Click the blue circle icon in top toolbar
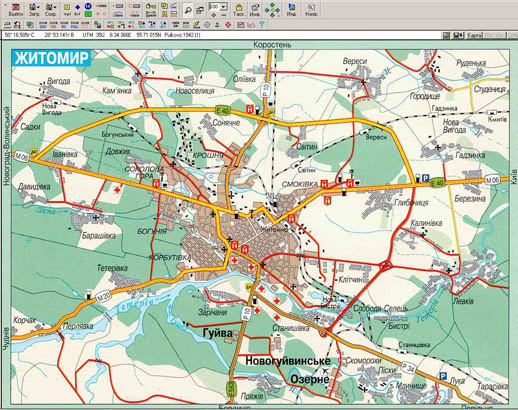Screen dimensions: 518x410 88,6
